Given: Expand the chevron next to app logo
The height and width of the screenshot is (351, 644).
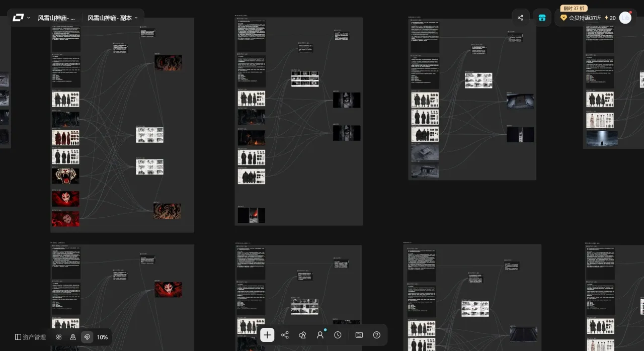Looking at the screenshot, I should [x=29, y=18].
